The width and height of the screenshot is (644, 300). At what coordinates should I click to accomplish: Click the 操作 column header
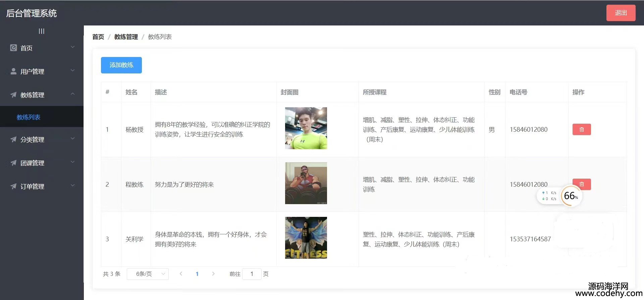tap(579, 92)
